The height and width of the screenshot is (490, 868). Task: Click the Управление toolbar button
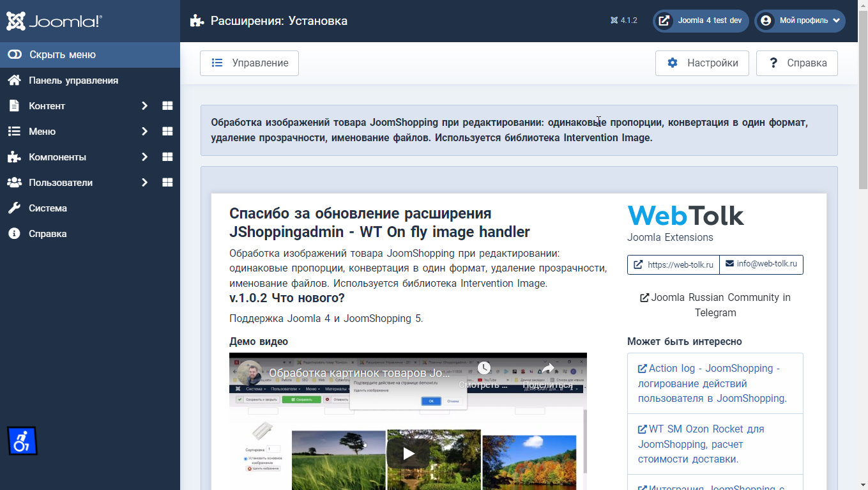pyautogui.click(x=249, y=63)
